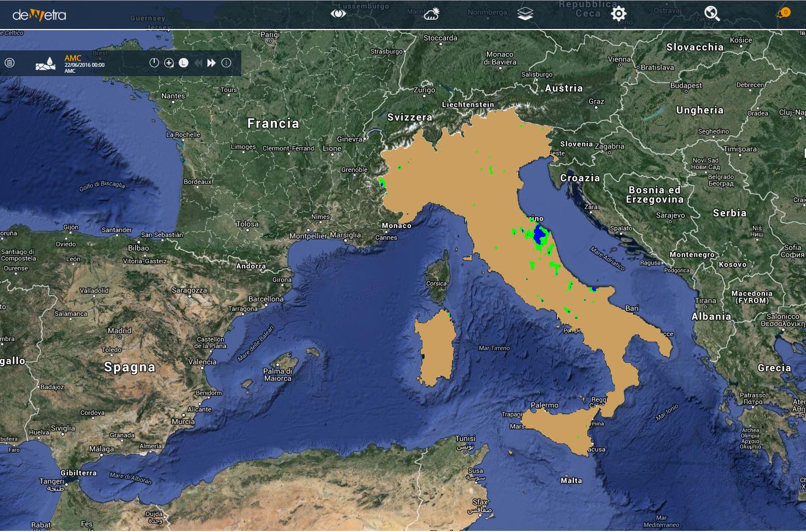Toggle the AMC layer power button
This screenshot has height=532, width=806.
154,63
